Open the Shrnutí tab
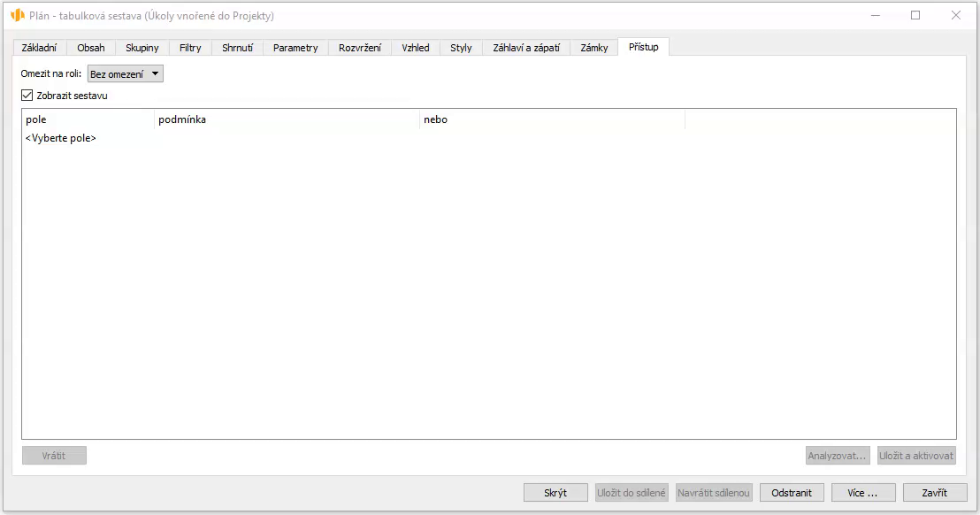The image size is (980, 515). click(x=237, y=48)
